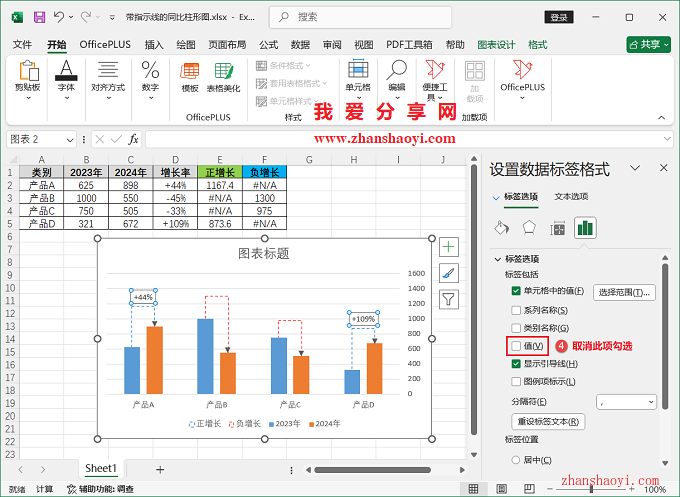The image size is (680, 497).
Task: Click the 重设标签文本 button
Action: click(x=548, y=421)
